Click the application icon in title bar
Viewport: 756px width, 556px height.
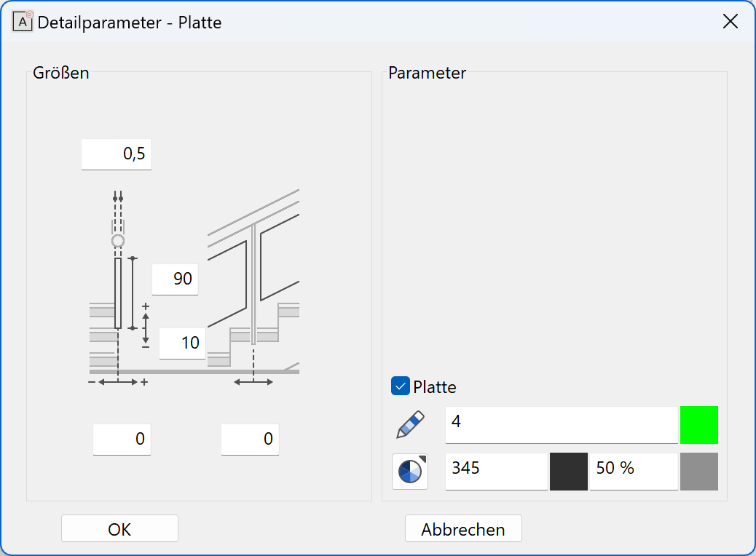tap(22, 22)
